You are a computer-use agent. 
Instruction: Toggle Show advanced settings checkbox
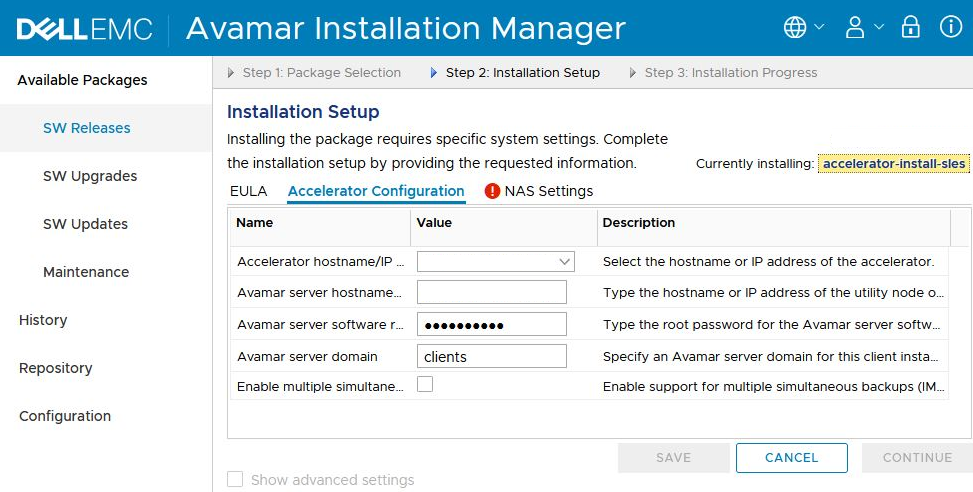235,480
